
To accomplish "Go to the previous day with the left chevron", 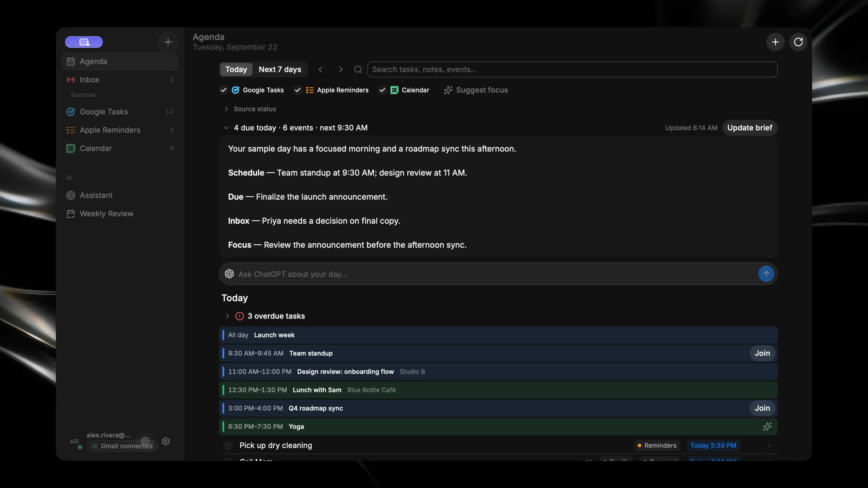I will click(x=320, y=69).
